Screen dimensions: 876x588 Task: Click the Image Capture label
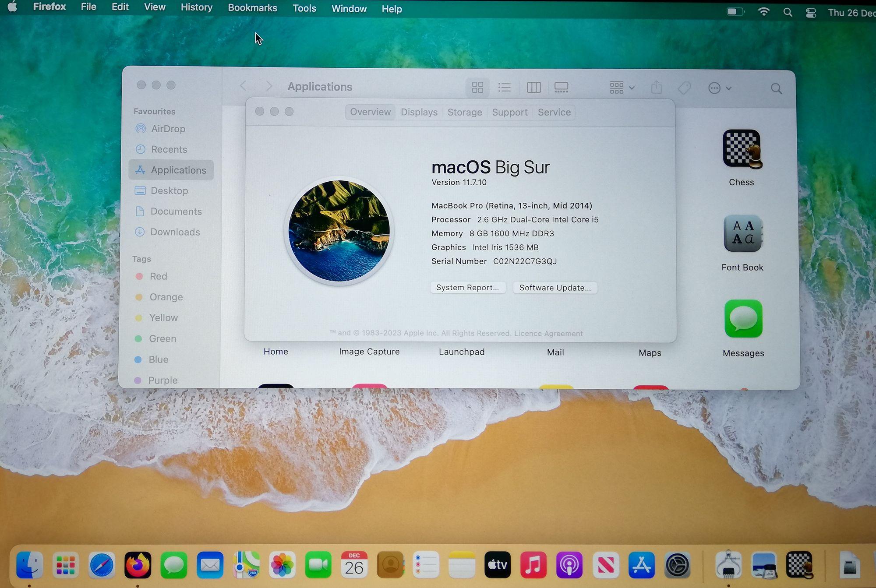(x=369, y=352)
